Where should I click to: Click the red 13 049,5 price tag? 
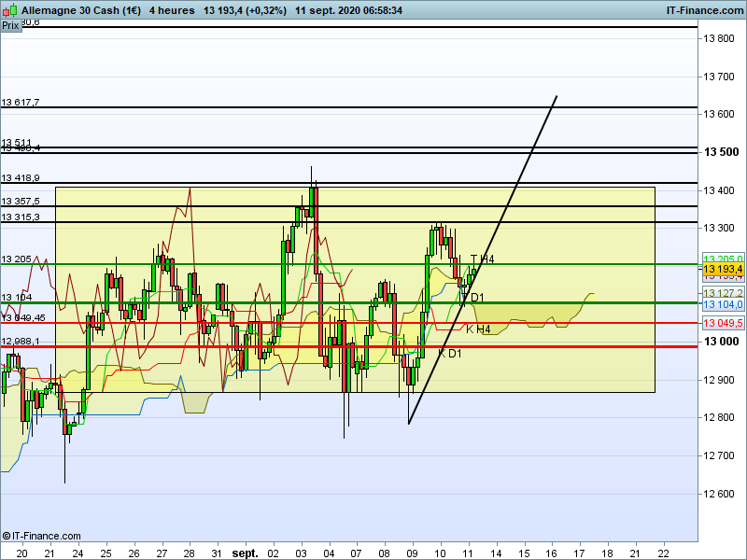723,323
